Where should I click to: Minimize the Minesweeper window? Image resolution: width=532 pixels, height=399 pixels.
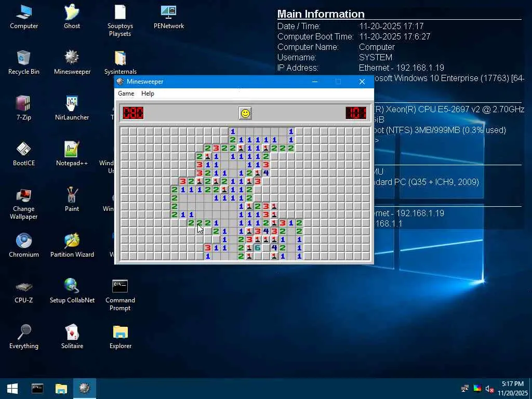315,82
